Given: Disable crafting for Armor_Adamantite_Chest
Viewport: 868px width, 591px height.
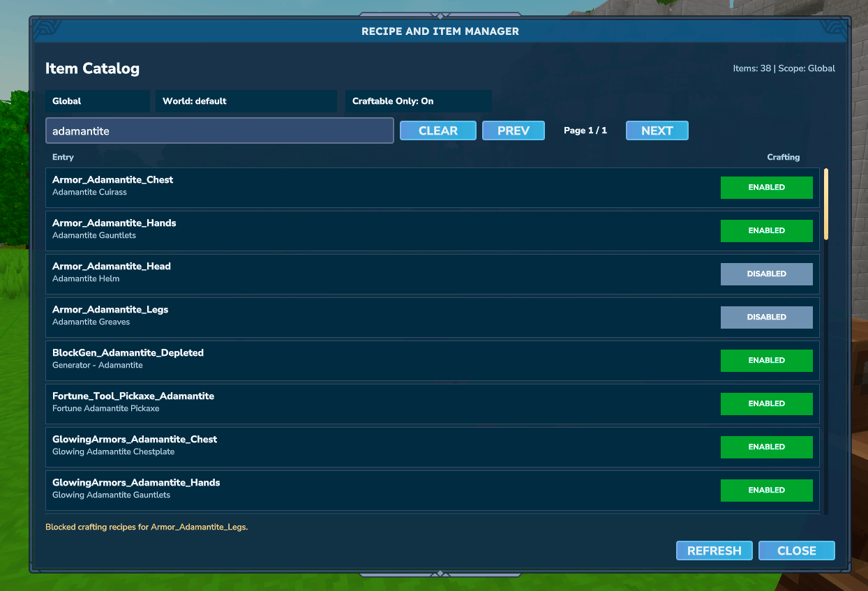Looking at the screenshot, I should click(x=766, y=188).
